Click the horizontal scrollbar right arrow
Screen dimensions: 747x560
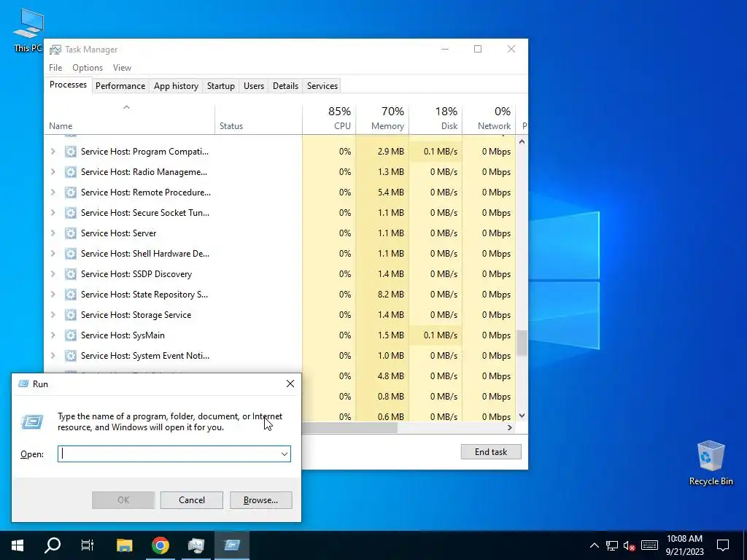click(510, 427)
